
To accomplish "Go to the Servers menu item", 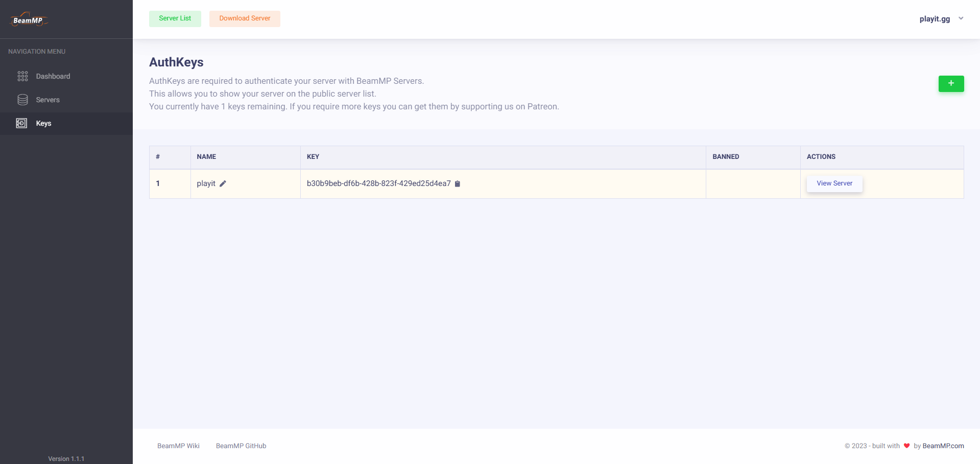I will pyautogui.click(x=47, y=100).
